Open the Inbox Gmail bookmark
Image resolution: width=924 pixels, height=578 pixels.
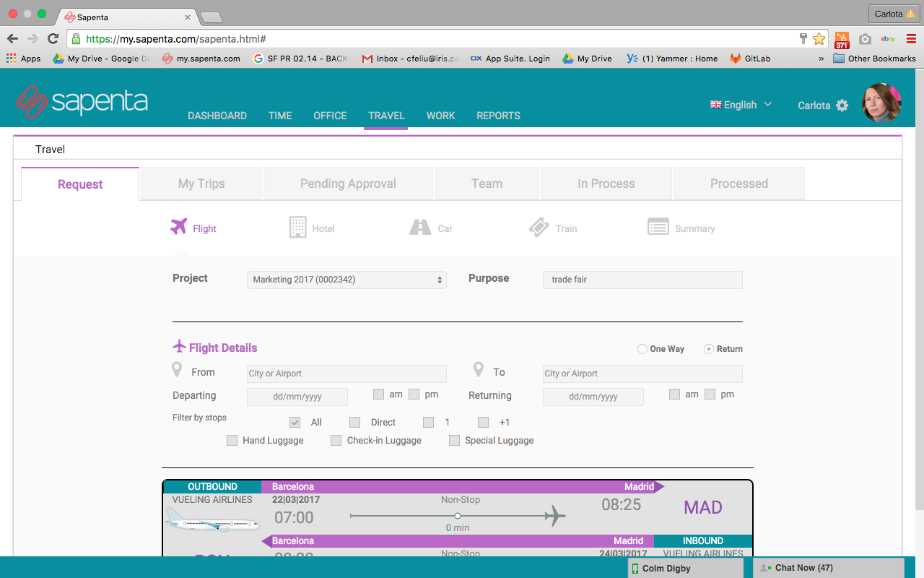(410, 59)
